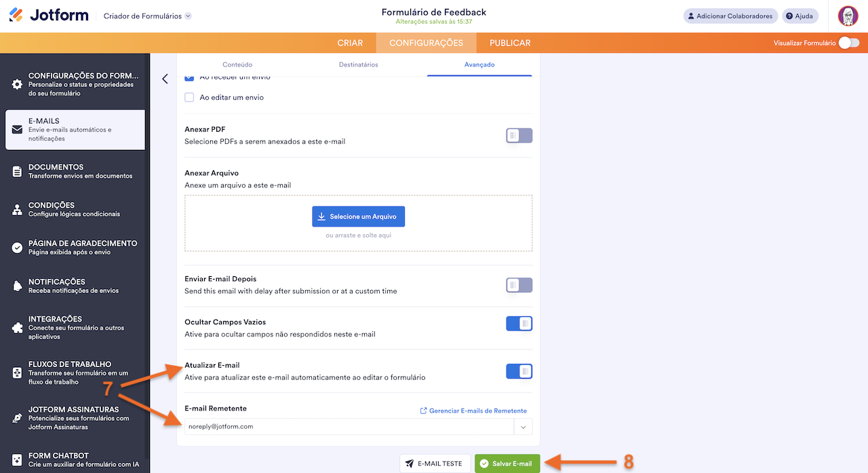Open Documentos sidebar document icon
Image resolution: width=868 pixels, height=473 pixels.
tap(17, 172)
